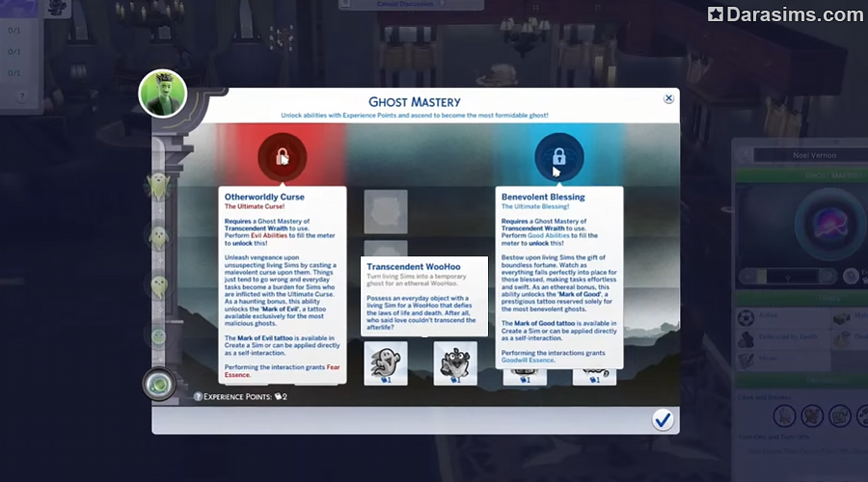This screenshot has height=482, width=868.
Task: Confirm with the blue checkmark button
Action: click(x=662, y=420)
